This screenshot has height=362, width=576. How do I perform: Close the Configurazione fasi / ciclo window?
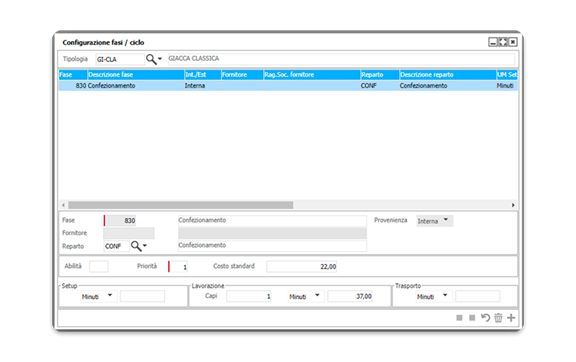point(512,42)
